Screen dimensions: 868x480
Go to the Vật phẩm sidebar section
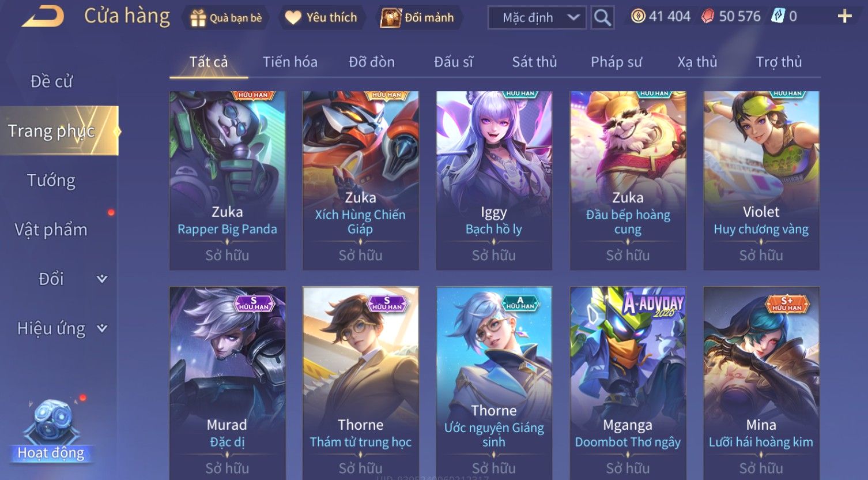click(x=51, y=230)
